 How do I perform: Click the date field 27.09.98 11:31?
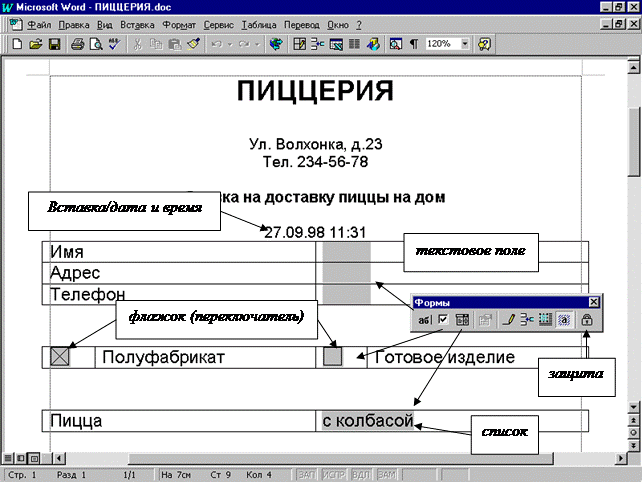314,232
